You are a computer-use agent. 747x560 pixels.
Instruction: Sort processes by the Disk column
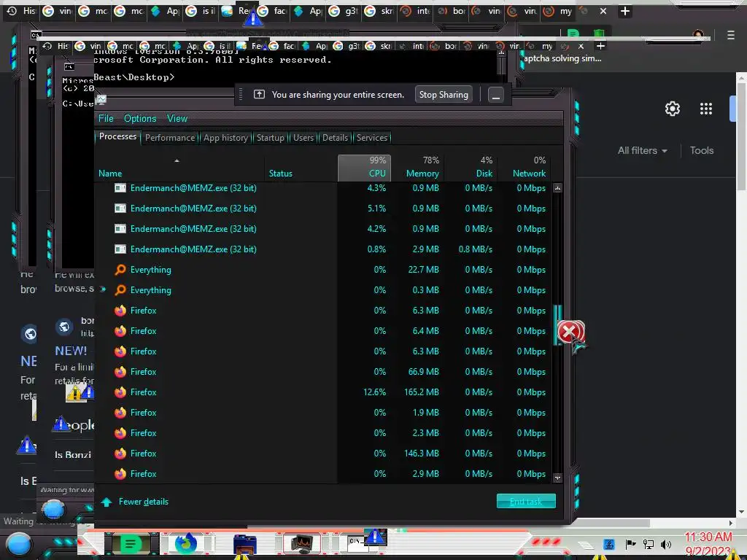(471, 168)
